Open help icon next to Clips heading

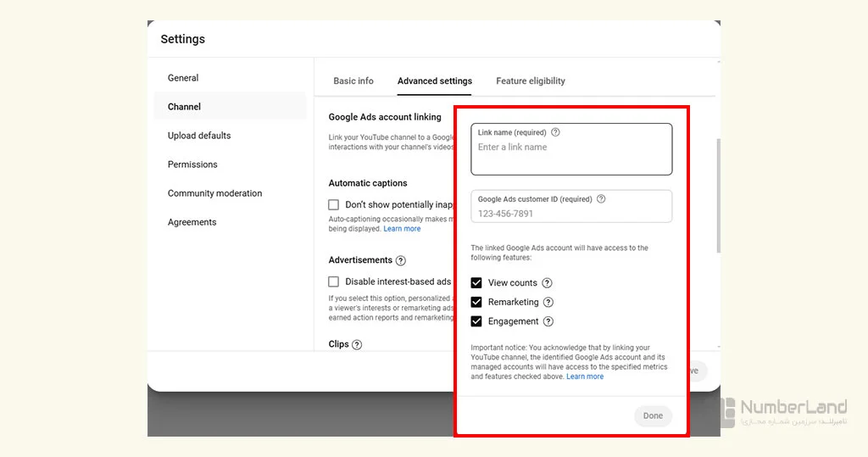coord(357,344)
